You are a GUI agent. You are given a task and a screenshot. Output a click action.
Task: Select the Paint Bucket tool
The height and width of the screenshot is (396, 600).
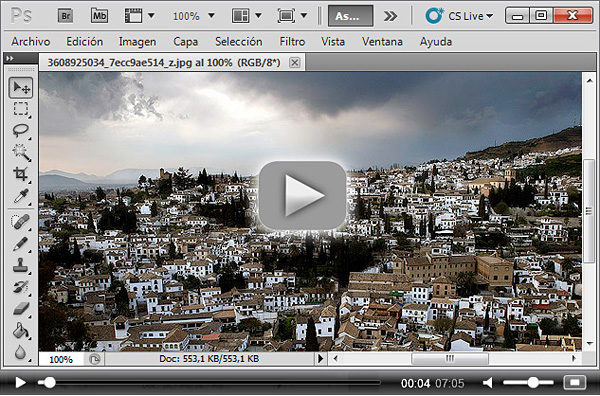tap(21, 330)
